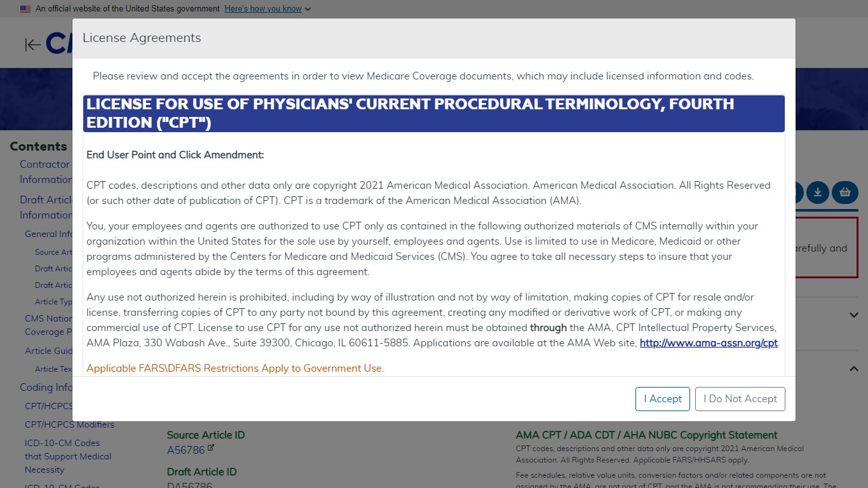Screen dimensions: 868x488
Task: Collapse sidebar arrow icon at top left
Action: click(33, 44)
